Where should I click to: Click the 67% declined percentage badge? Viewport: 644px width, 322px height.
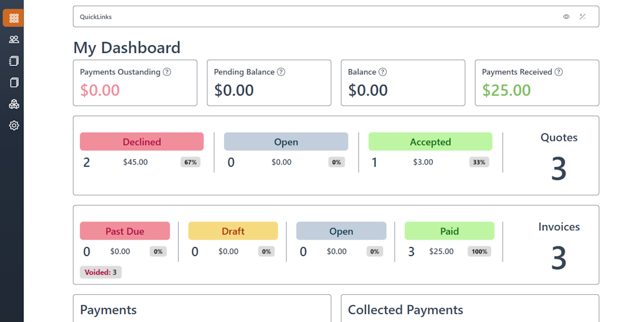point(191,162)
